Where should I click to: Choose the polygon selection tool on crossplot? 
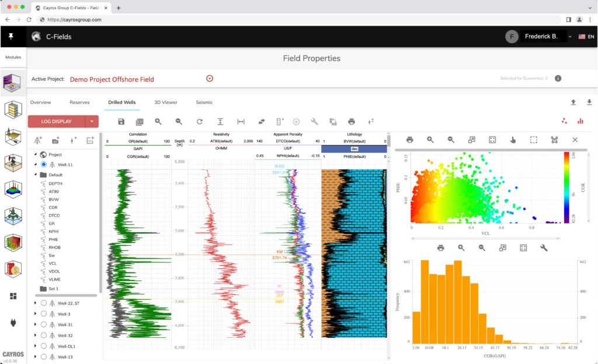[554, 140]
